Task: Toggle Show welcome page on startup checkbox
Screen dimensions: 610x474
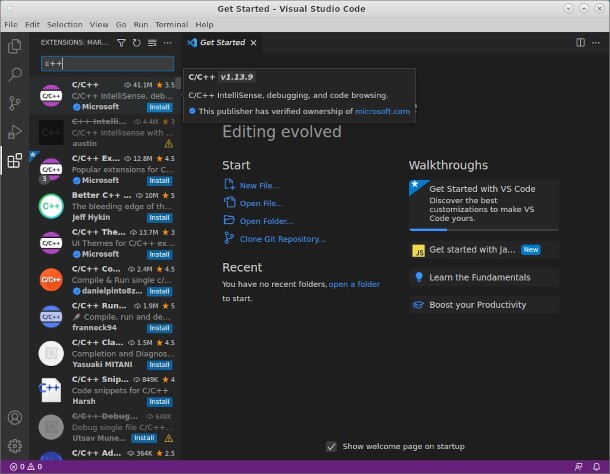Action: coord(331,446)
